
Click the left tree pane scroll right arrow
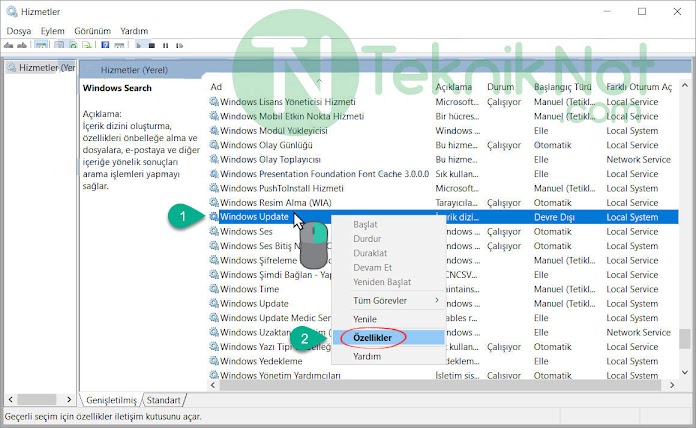[x=69, y=399]
